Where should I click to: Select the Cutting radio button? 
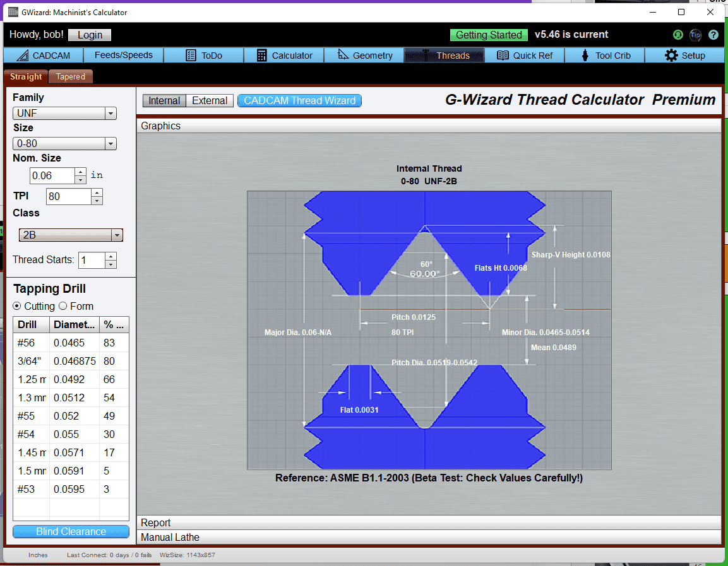tap(16, 306)
